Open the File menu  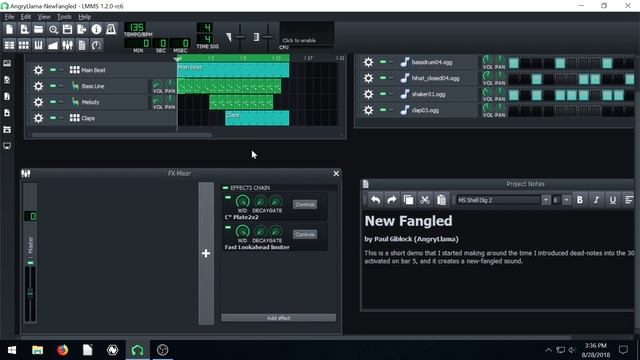pos(9,17)
